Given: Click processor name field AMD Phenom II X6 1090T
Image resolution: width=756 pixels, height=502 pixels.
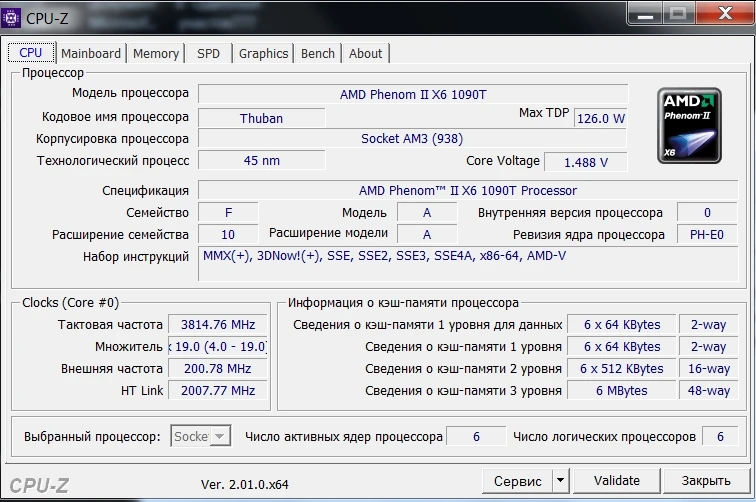Looking at the screenshot, I should pyautogui.click(x=413, y=95).
